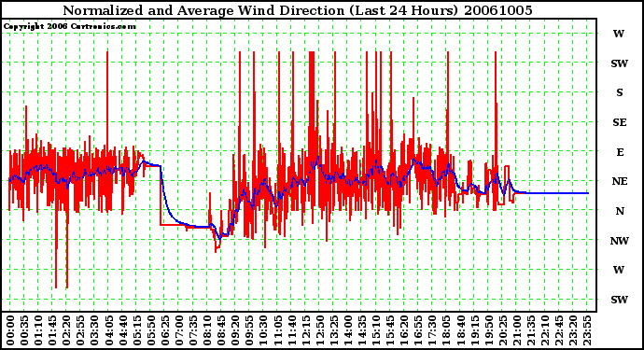644x350 pixels.
Task: Select the "15:10" time axis label
Action: (x=376, y=330)
